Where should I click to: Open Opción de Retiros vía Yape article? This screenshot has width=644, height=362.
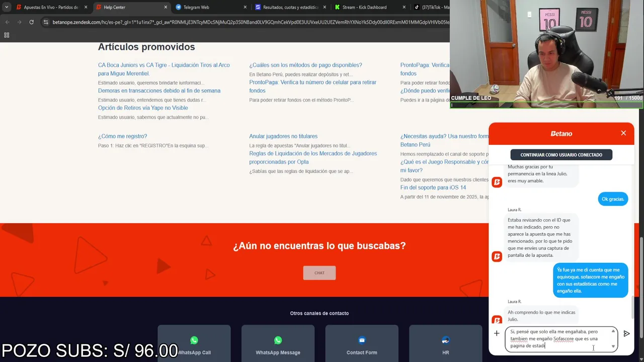tap(143, 108)
